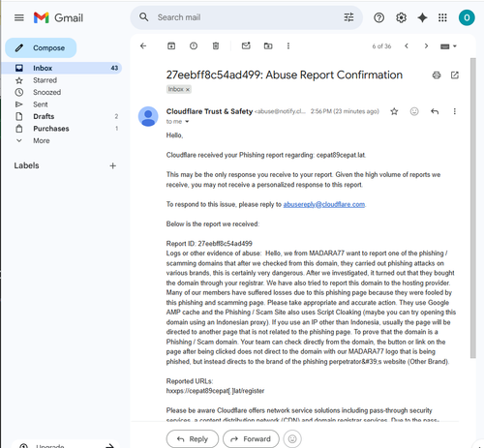Create new label plus icon
484x448 pixels.
point(112,165)
